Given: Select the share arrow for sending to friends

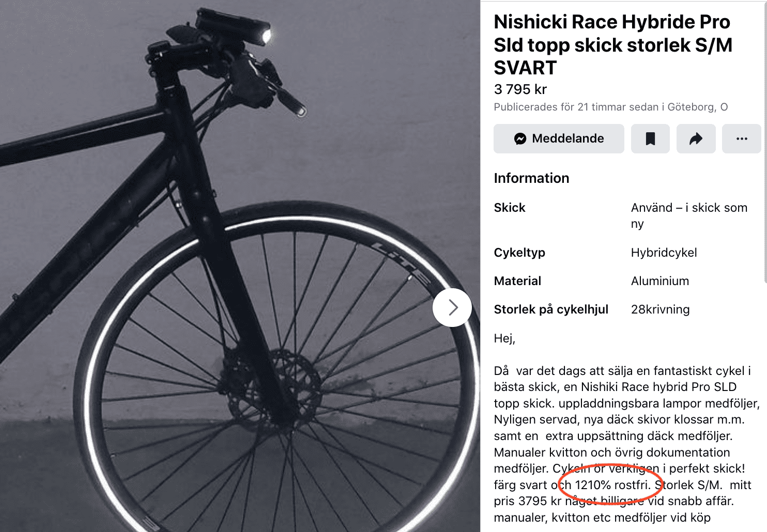Looking at the screenshot, I should (696, 138).
